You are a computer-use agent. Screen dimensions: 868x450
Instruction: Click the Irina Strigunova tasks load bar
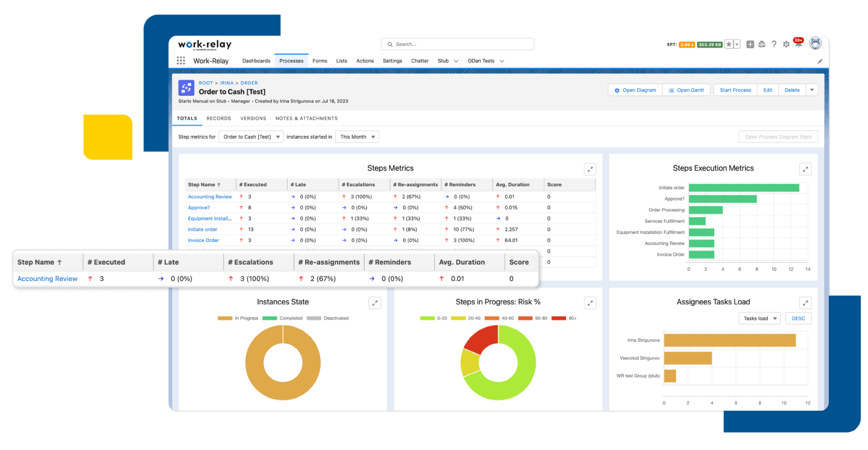pyautogui.click(x=730, y=340)
